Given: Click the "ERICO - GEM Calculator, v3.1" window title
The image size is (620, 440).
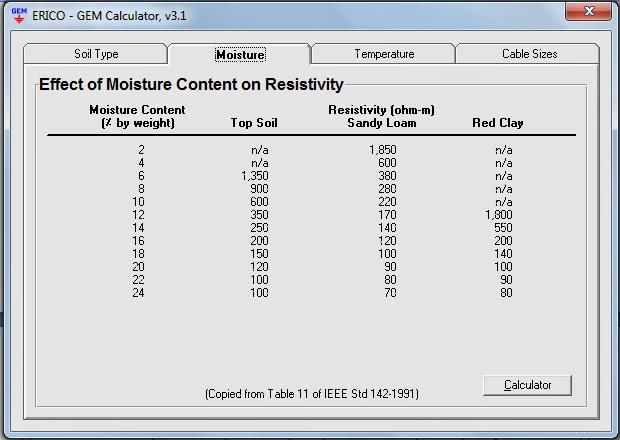Looking at the screenshot, I should pyautogui.click(x=109, y=16).
